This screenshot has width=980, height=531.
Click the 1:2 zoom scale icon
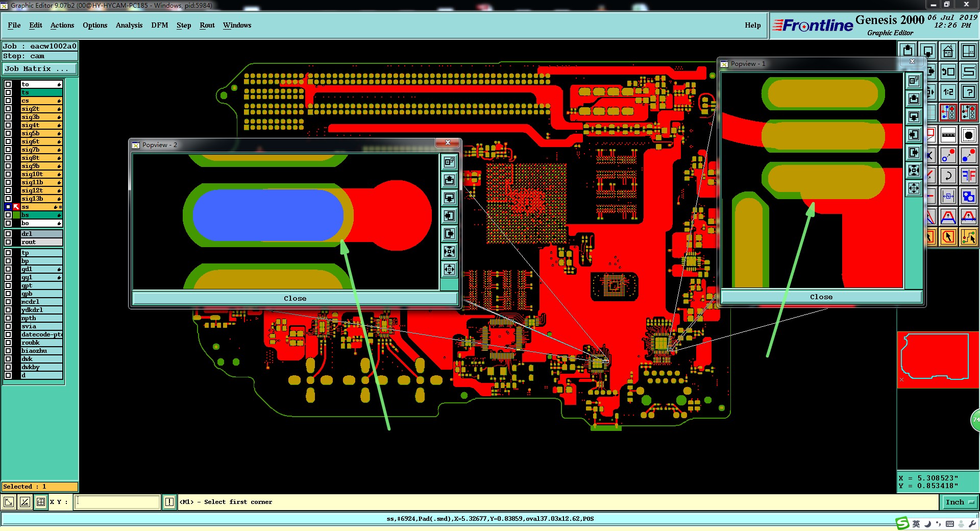pyautogui.click(x=948, y=92)
